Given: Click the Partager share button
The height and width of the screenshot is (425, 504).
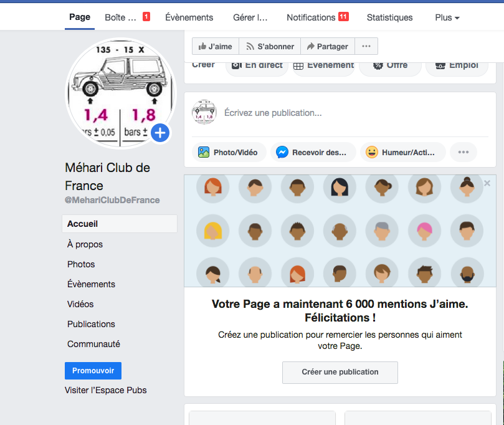Looking at the screenshot, I should point(328,46).
